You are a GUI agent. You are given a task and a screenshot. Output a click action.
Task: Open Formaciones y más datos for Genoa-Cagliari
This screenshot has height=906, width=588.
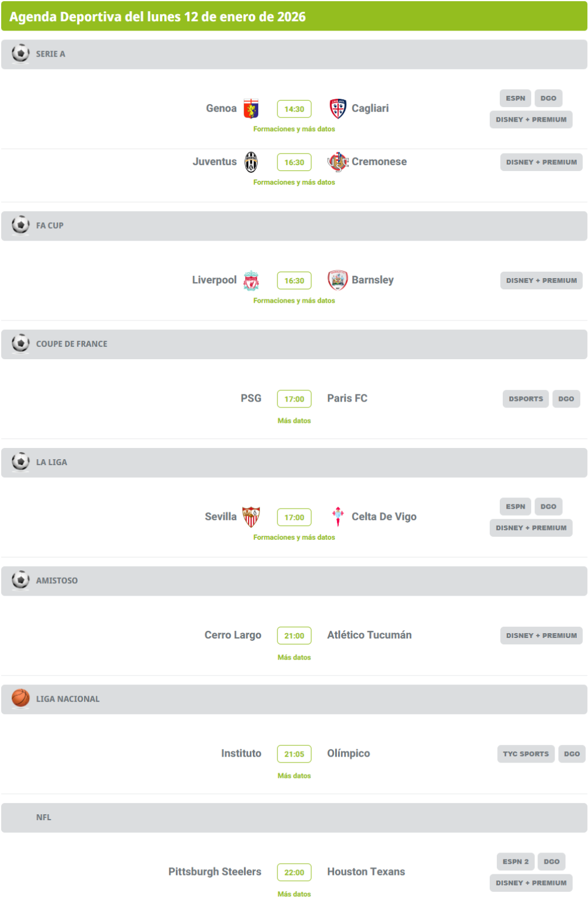coord(294,129)
